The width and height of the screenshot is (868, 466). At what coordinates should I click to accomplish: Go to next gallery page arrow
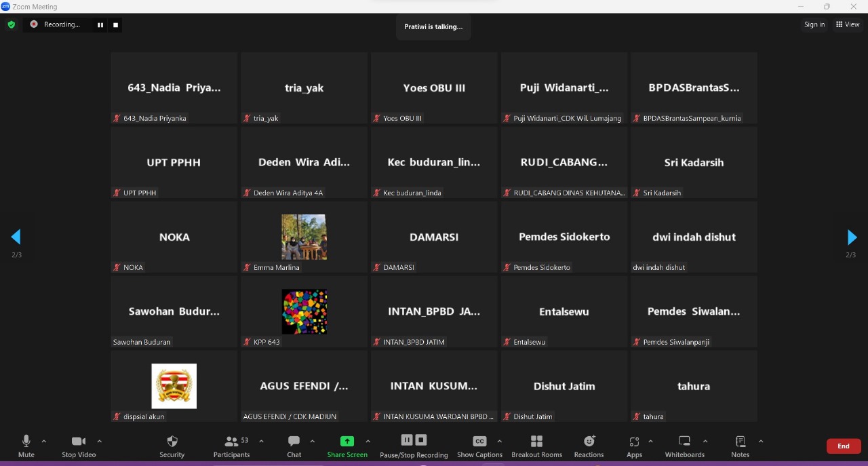852,237
